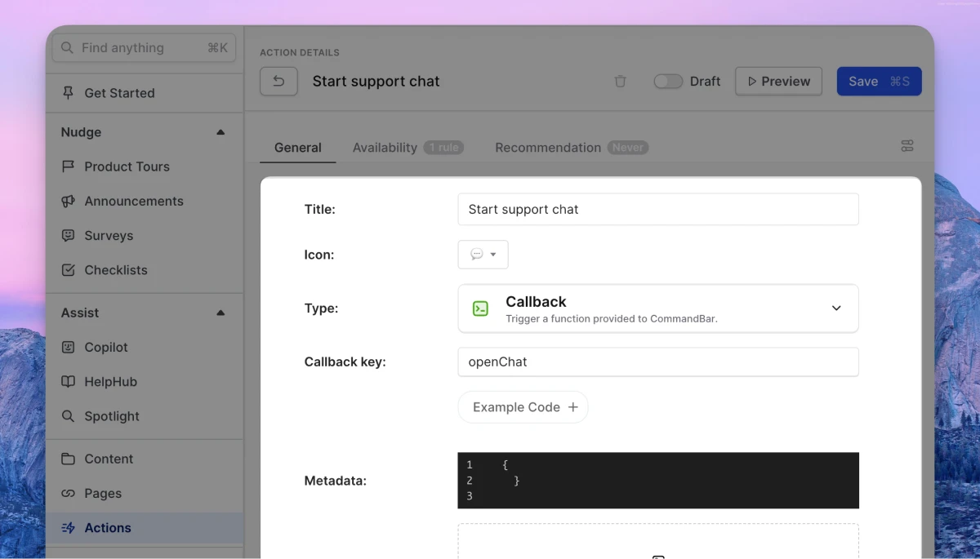Delete action with the trash icon
Screen dimensions: 980x559
coord(621,82)
